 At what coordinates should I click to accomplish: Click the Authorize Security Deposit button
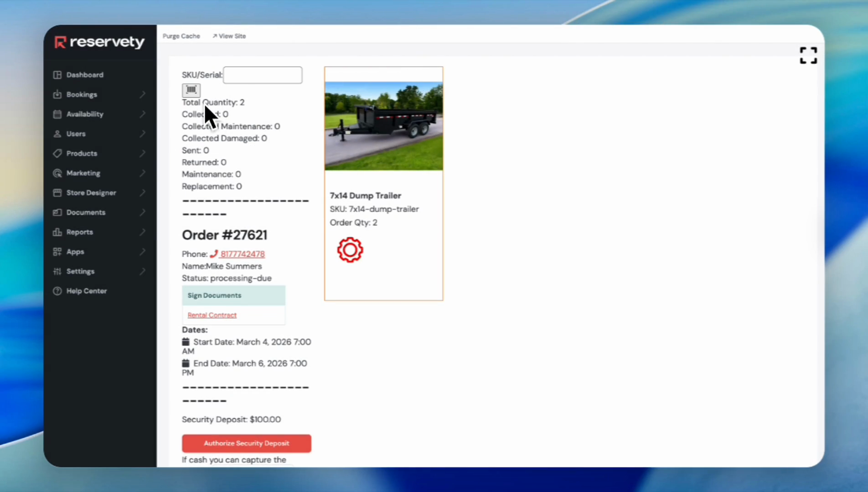pyautogui.click(x=247, y=443)
